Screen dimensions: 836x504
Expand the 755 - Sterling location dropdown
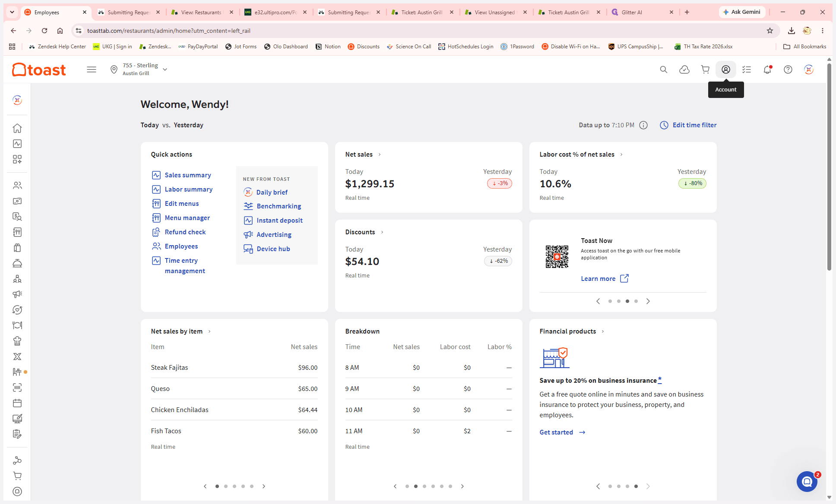pos(139,69)
